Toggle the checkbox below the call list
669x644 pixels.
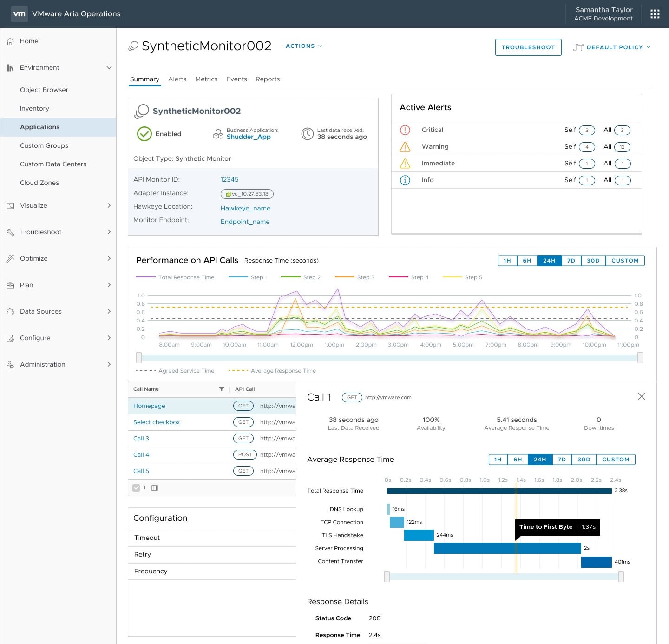tap(136, 488)
